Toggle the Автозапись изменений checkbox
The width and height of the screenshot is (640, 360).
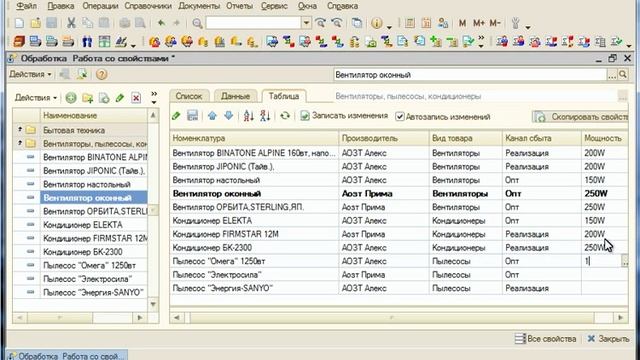[400, 117]
